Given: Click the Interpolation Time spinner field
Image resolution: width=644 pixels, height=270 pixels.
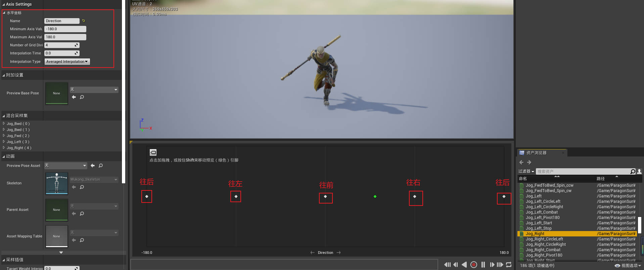Looking at the screenshot, I should (62, 53).
